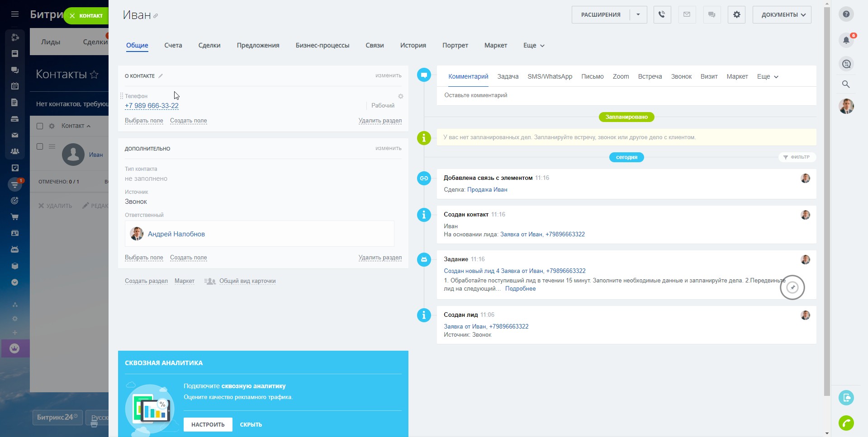Click the green phone dialer button
The width and height of the screenshot is (868, 437).
coord(846,423)
